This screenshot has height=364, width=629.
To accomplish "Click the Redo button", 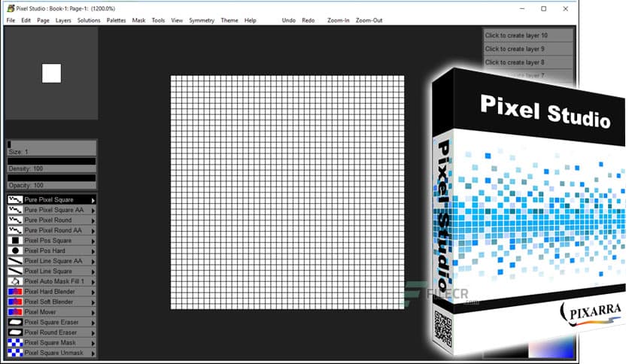I will [x=308, y=20].
